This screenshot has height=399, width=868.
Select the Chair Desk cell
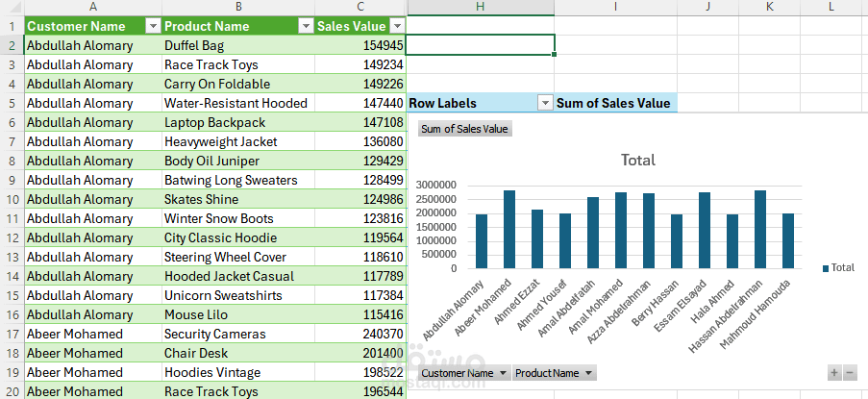coord(238,353)
